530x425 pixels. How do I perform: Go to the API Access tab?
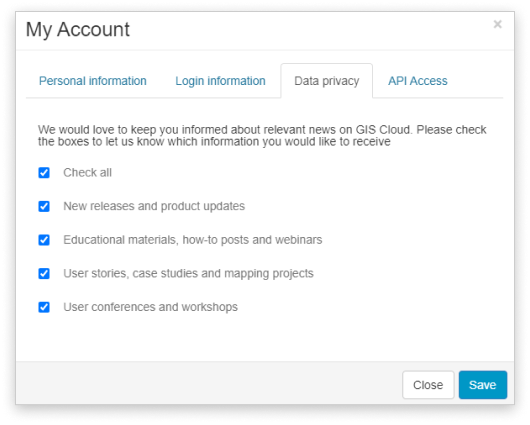(x=417, y=81)
